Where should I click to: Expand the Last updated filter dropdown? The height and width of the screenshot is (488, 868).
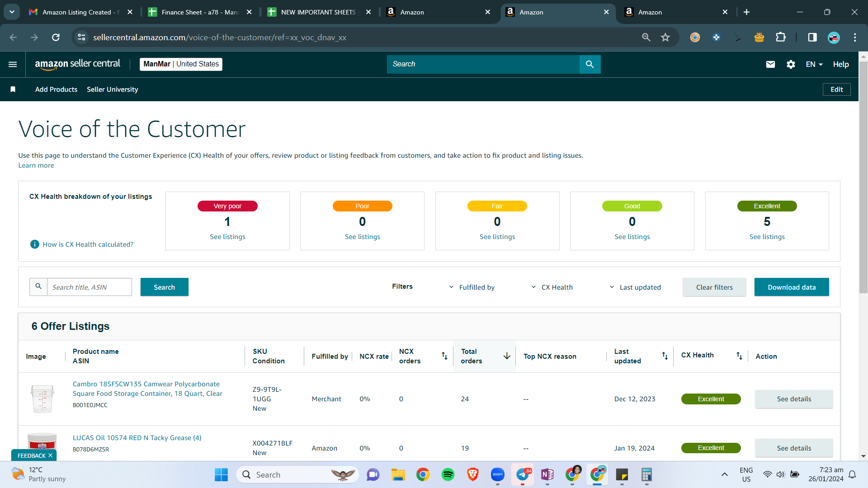635,287
